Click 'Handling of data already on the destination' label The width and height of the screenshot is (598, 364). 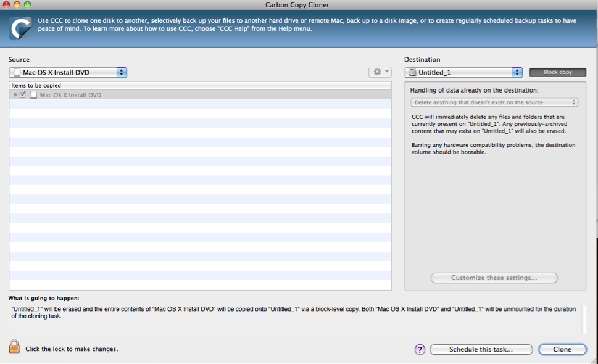coord(474,90)
